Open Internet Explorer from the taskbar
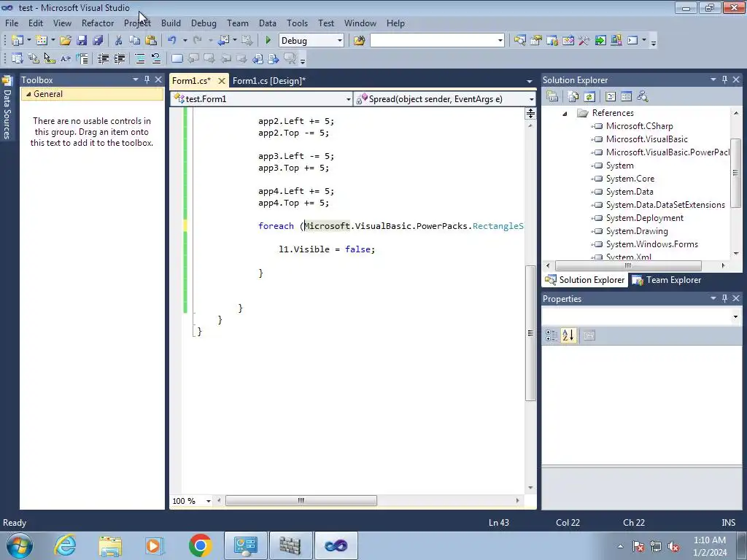The height and width of the screenshot is (560, 747). click(x=65, y=545)
